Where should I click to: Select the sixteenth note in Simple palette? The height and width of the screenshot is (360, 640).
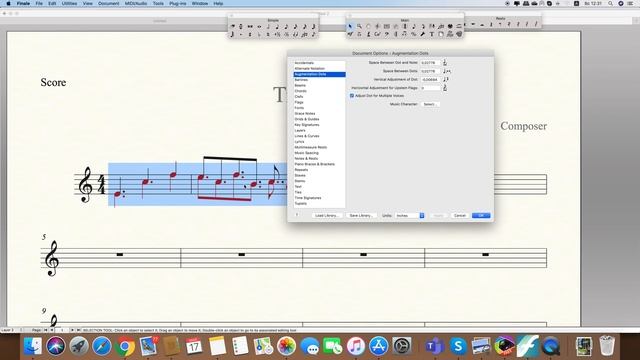[295, 26]
